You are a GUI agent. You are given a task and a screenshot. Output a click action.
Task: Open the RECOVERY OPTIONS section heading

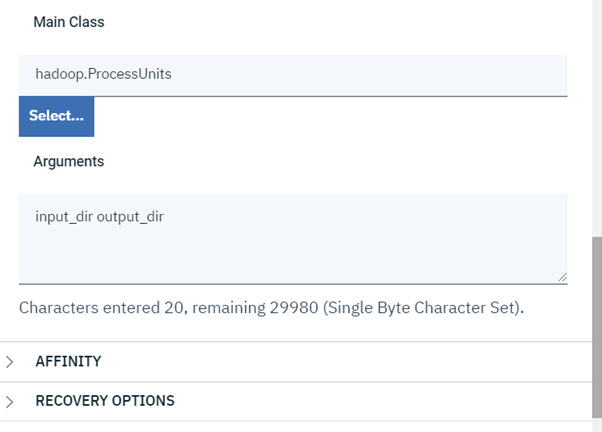click(105, 401)
